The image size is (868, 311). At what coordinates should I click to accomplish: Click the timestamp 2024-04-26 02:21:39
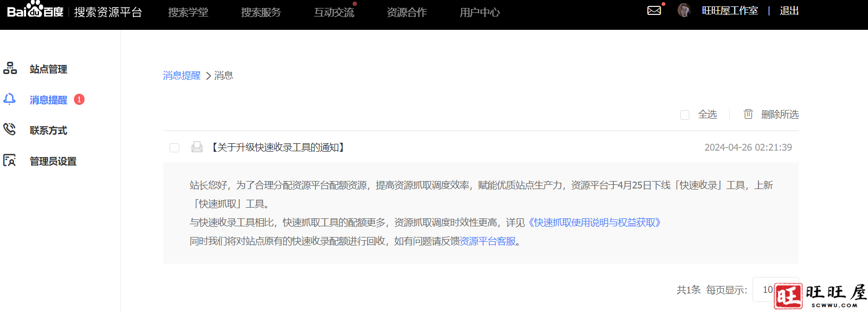pyautogui.click(x=748, y=148)
